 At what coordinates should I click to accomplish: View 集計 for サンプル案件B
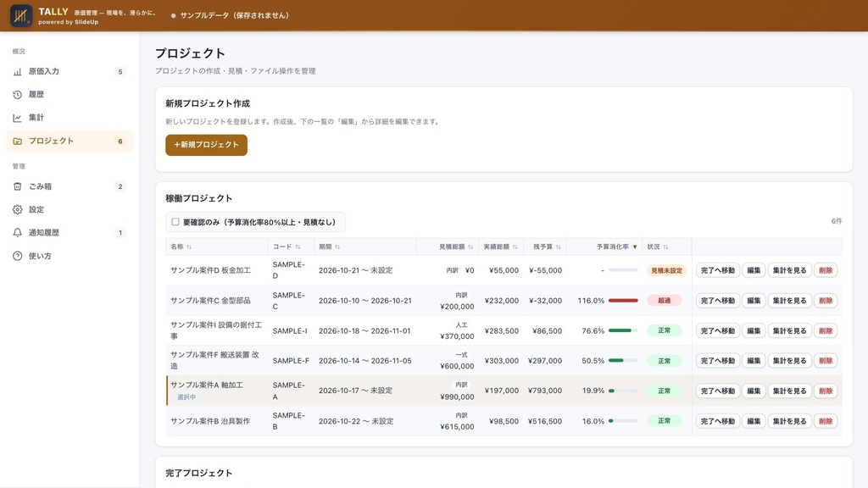[x=789, y=421]
